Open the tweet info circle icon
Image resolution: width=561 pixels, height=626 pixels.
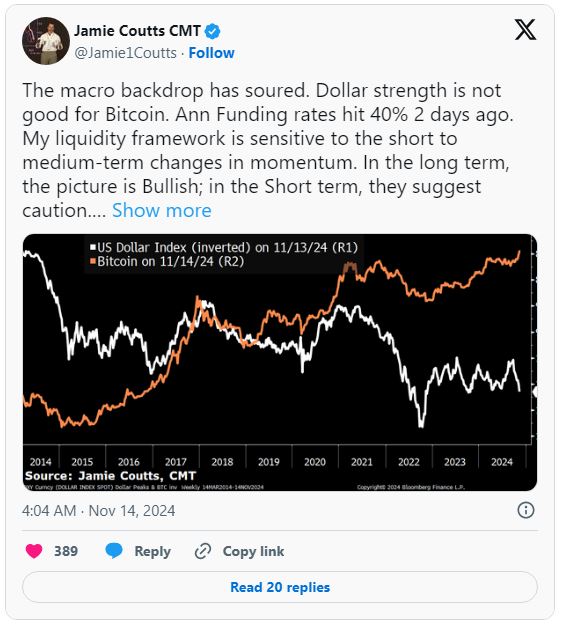(525, 510)
